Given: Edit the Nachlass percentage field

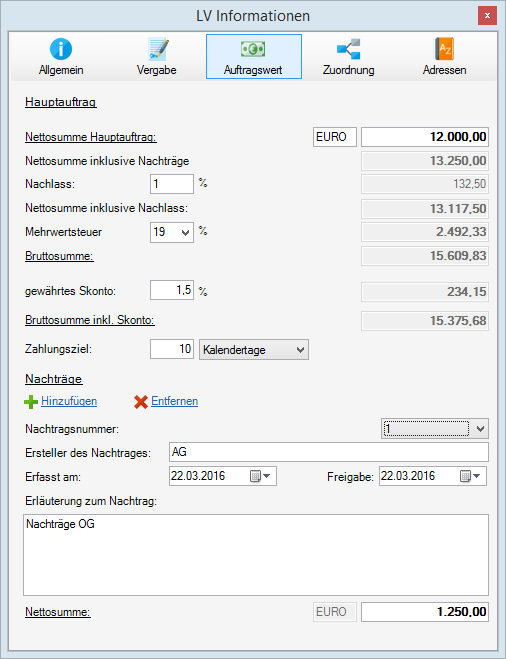Looking at the screenshot, I should click(x=172, y=184).
